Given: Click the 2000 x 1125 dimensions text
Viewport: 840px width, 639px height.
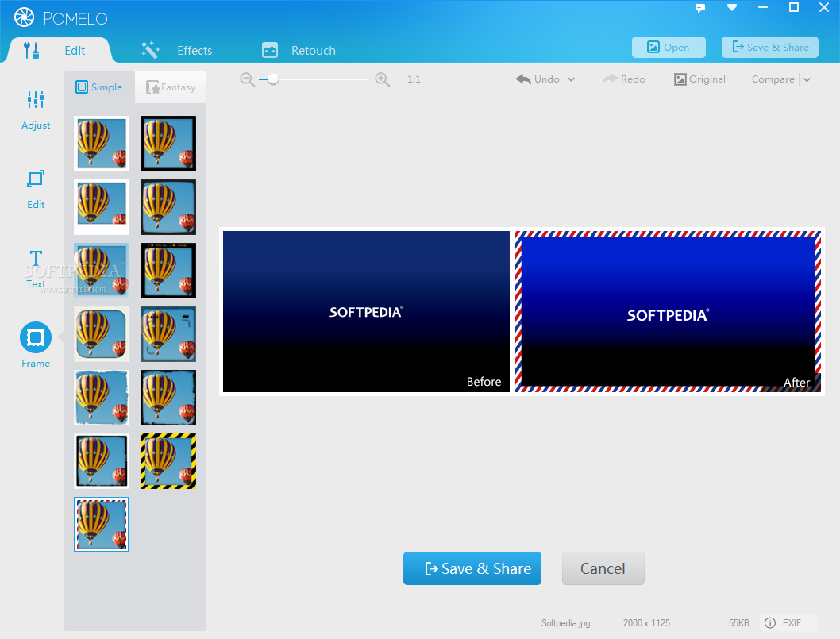Looking at the screenshot, I should click(x=646, y=623).
